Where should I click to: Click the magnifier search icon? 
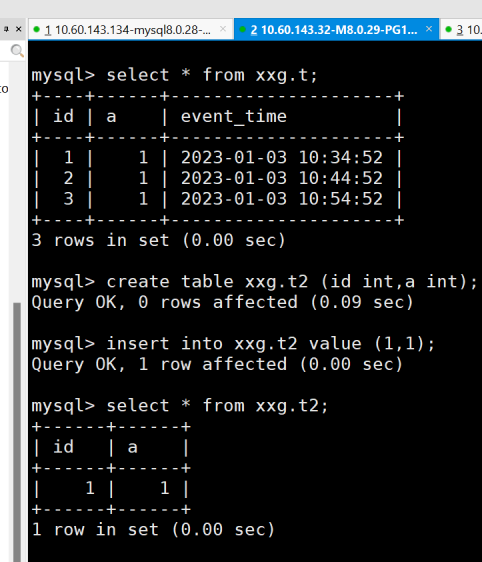coord(17,51)
